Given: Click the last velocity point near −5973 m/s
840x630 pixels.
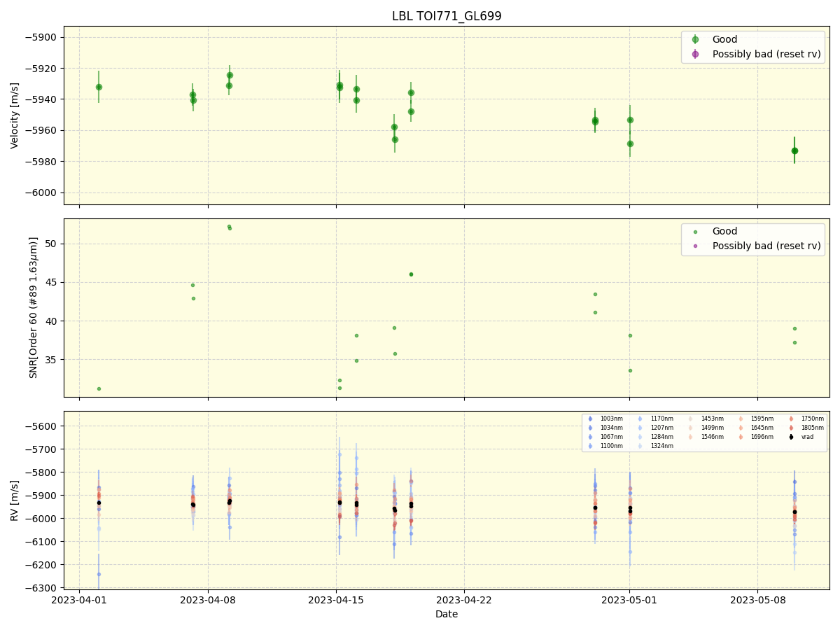Looking at the screenshot, I should click(794, 150).
